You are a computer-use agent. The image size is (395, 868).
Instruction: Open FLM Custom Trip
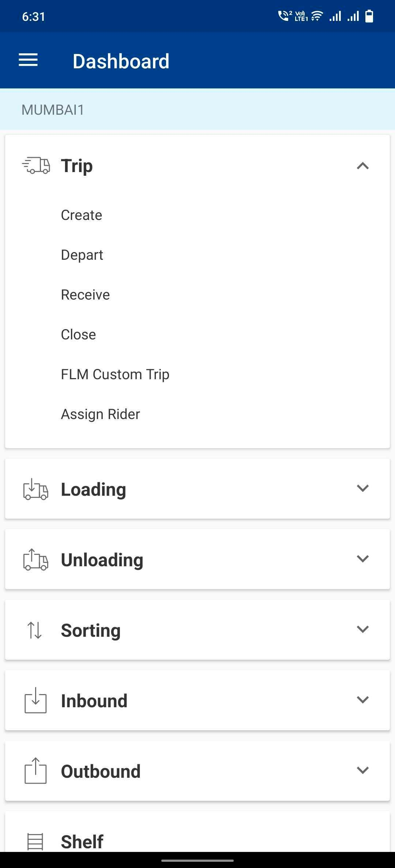(115, 374)
